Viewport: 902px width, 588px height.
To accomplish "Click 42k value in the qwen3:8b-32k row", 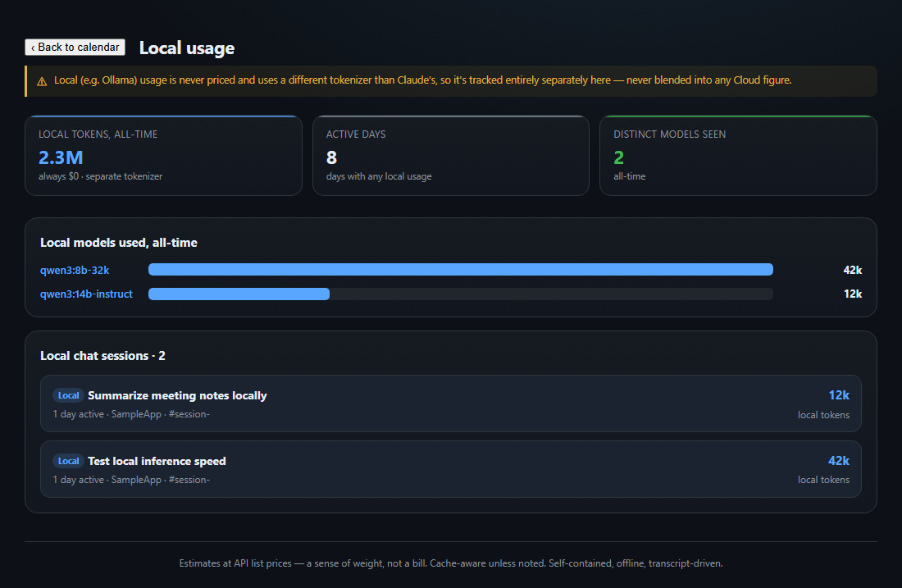I will tap(853, 270).
